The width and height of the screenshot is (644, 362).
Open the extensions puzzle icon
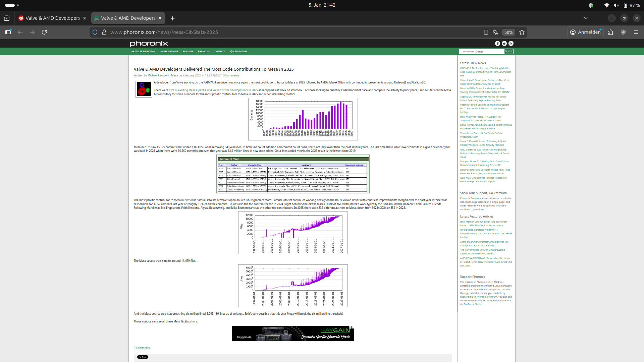(x=610, y=32)
